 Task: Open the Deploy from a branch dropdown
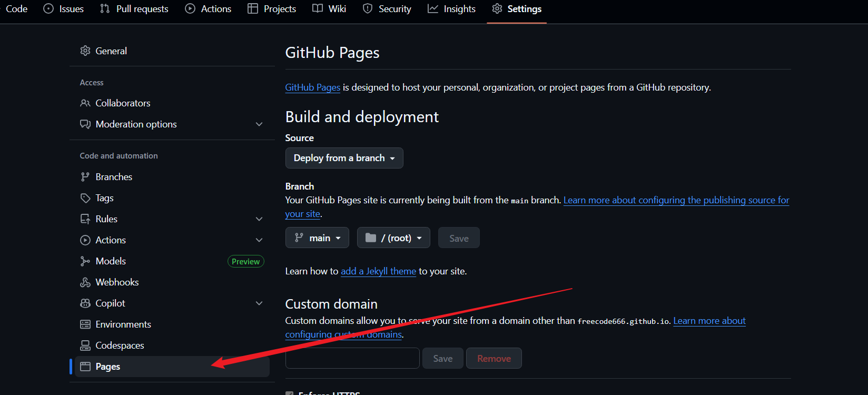tap(344, 158)
